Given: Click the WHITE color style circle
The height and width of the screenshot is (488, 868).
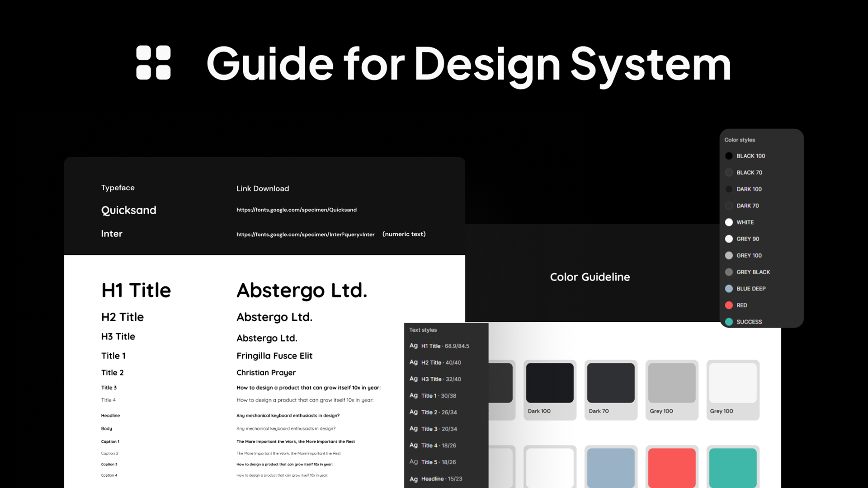Looking at the screenshot, I should pyautogui.click(x=729, y=222).
